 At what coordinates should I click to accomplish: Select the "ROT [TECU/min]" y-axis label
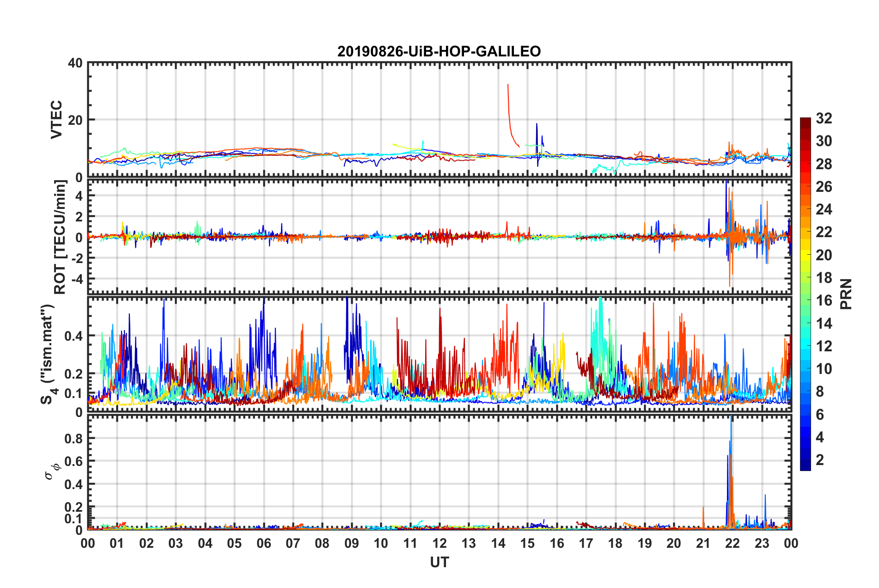60,237
